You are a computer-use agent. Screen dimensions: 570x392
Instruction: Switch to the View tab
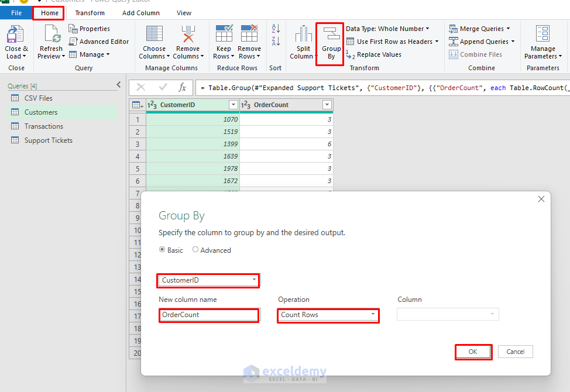[x=184, y=13]
